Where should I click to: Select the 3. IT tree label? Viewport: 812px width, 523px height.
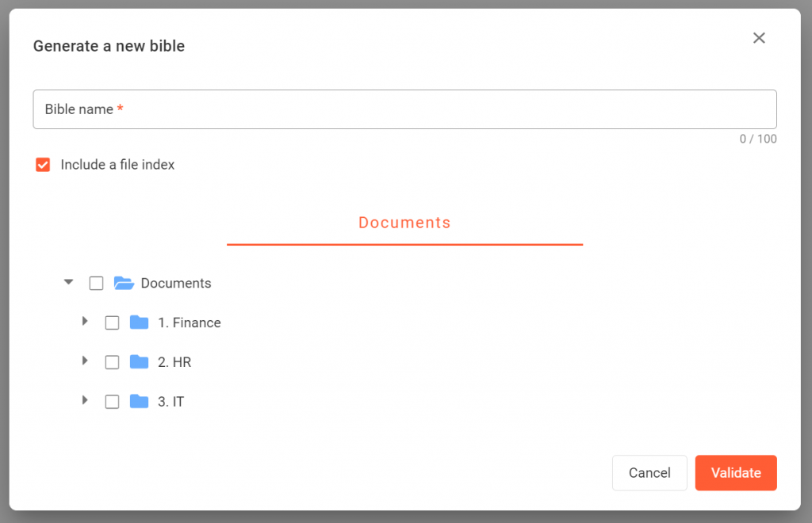[170, 402]
